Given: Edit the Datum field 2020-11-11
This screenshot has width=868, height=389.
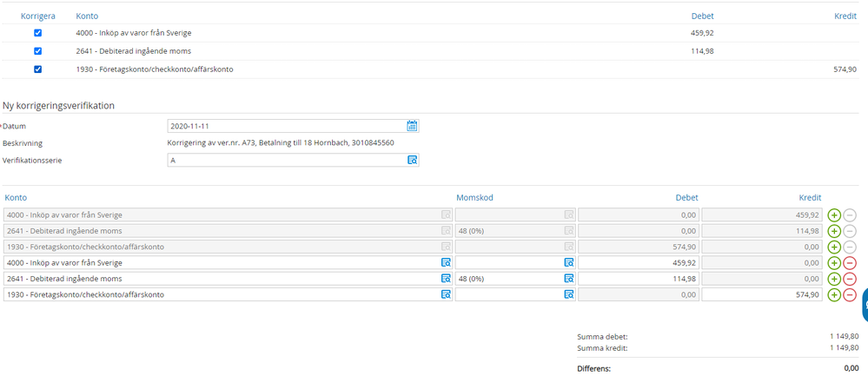Looking at the screenshot, I should point(285,126).
